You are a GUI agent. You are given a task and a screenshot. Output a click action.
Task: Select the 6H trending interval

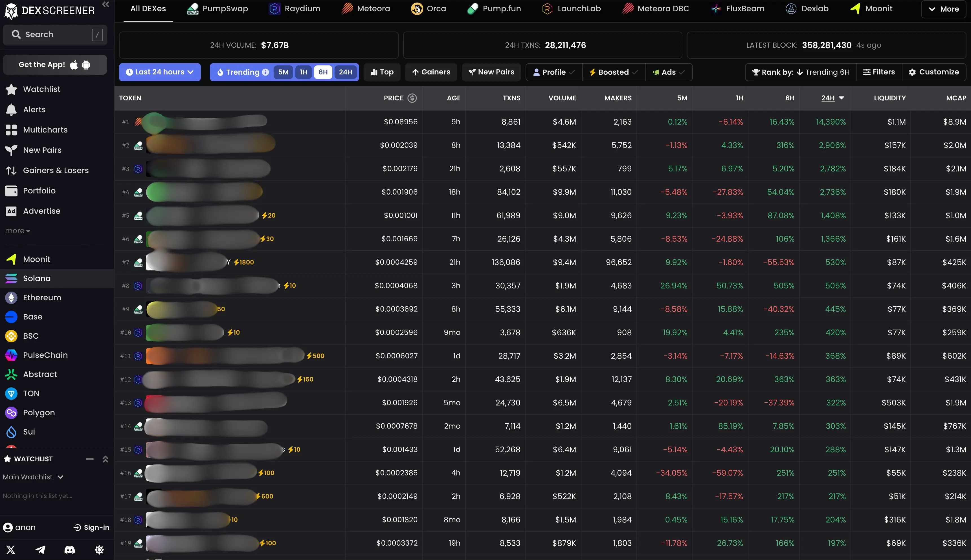pyautogui.click(x=323, y=72)
